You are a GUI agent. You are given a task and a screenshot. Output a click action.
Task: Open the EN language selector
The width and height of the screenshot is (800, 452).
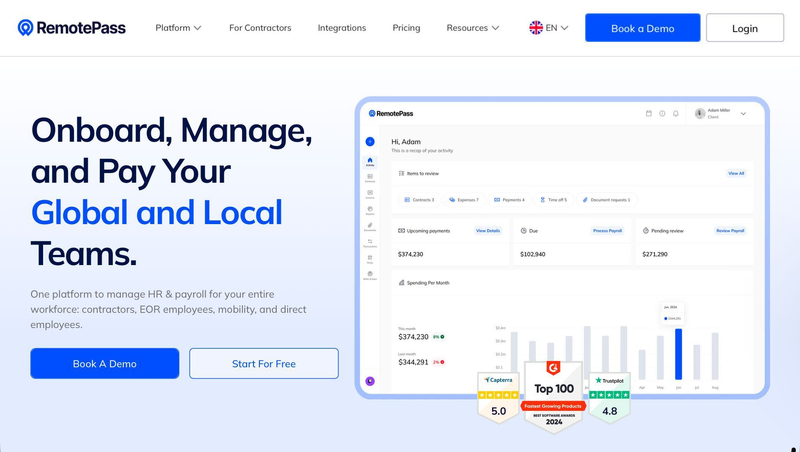pos(548,28)
